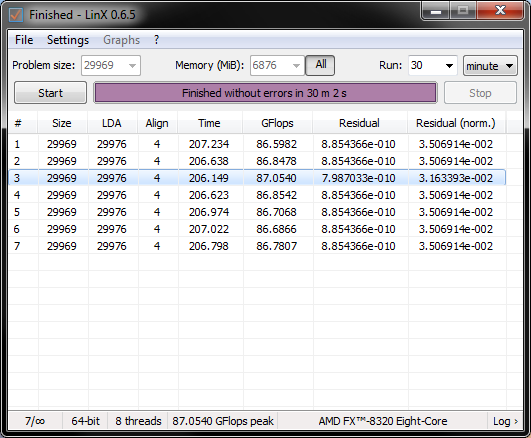This screenshot has height=438, width=531.
Task: Open the Log panel link
Action: point(505,421)
